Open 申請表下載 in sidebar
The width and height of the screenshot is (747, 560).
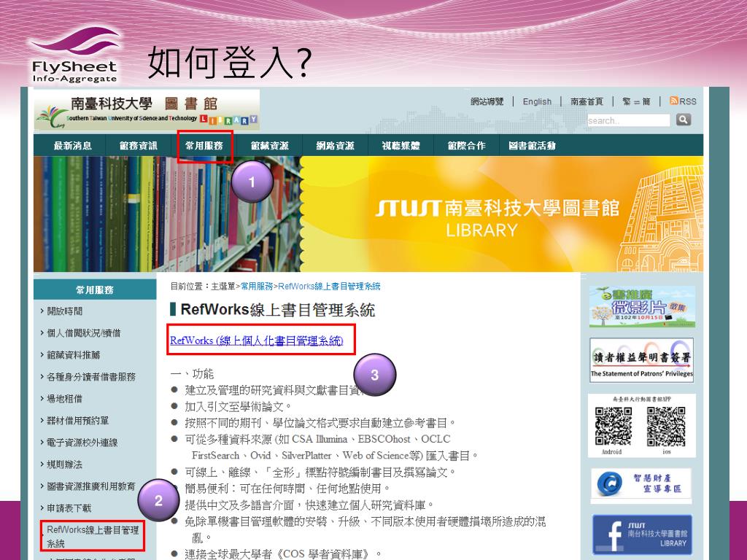(x=69, y=508)
